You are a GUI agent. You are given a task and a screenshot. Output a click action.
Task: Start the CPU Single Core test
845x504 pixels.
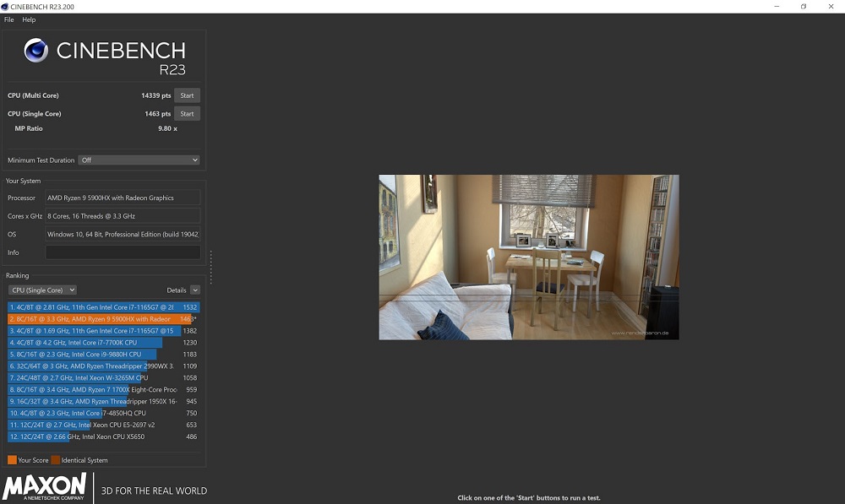187,114
